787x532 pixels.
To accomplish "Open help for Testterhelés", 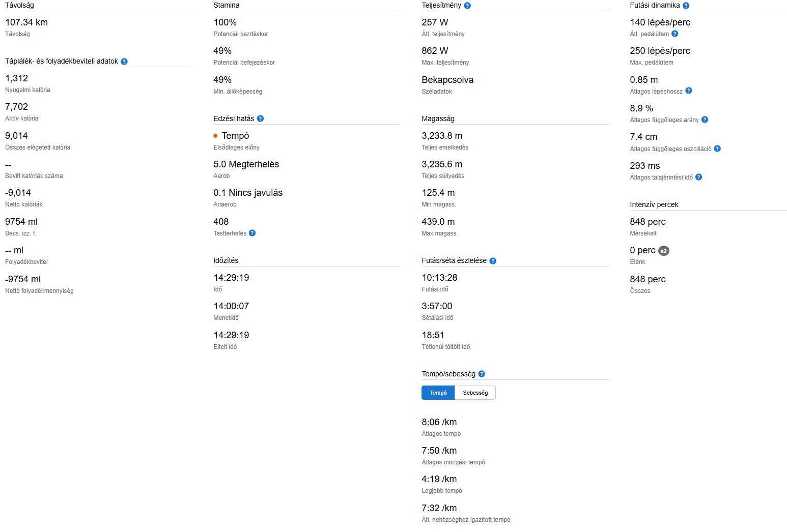I will (252, 233).
